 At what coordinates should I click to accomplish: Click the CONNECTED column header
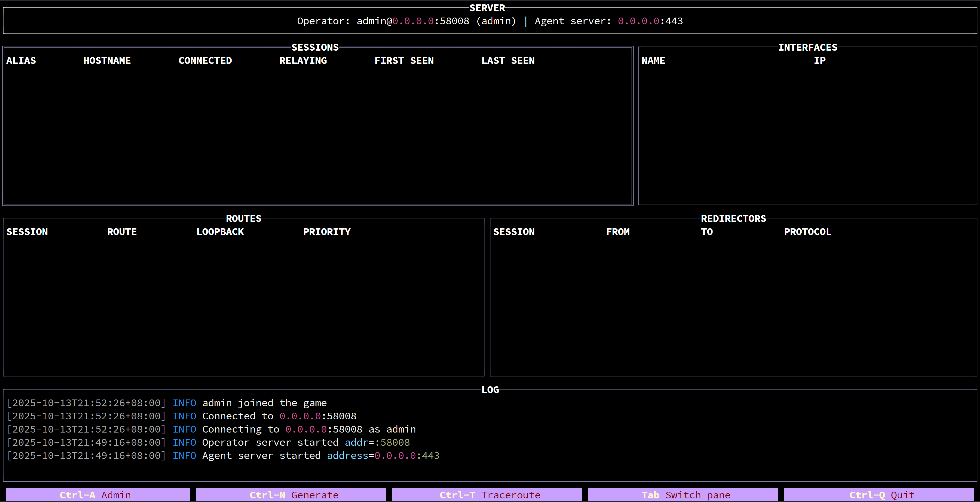pos(205,60)
